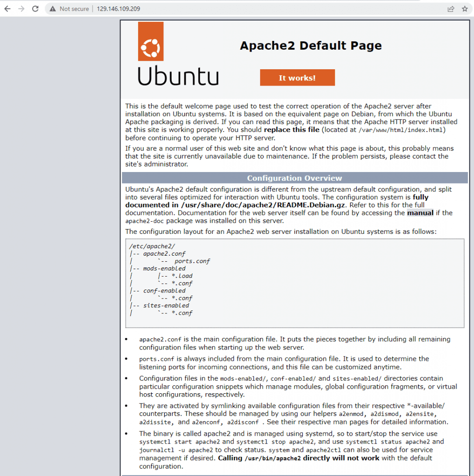474x476 pixels.
Task: Click the Ubuntu wordmark text
Action: click(x=178, y=76)
